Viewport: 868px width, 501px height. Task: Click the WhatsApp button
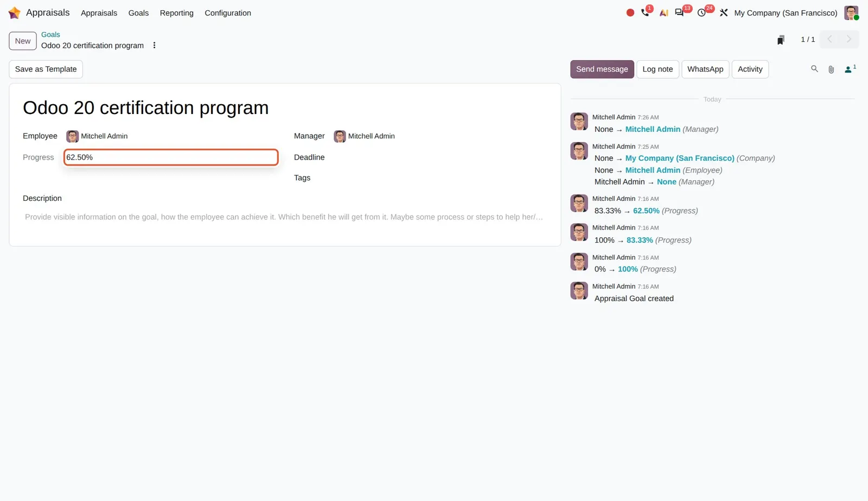coord(705,69)
